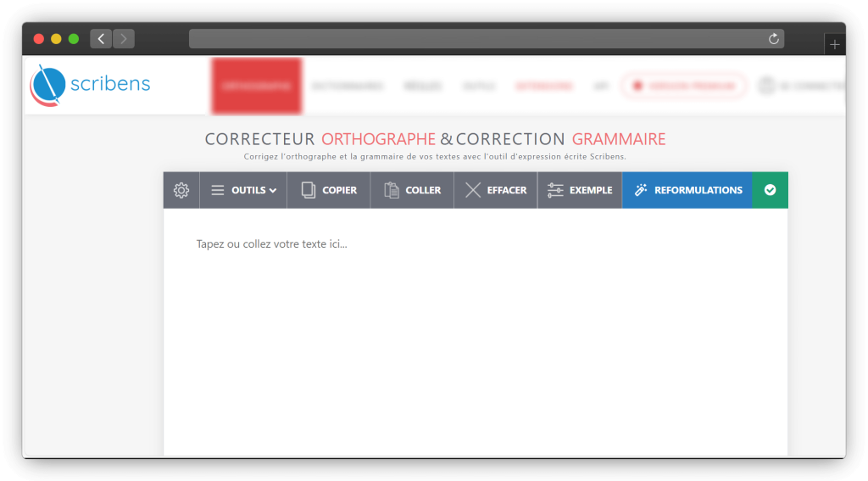Reload the page with the refresh icon
This screenshot has height=481, width=868.
pos(773,39)
